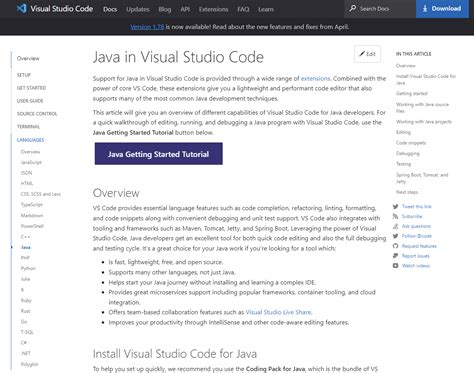Viewport: 474px width, 373px height.
Task: Open the Version 1.78 link in the banner
Action: [x=147, y=27]
